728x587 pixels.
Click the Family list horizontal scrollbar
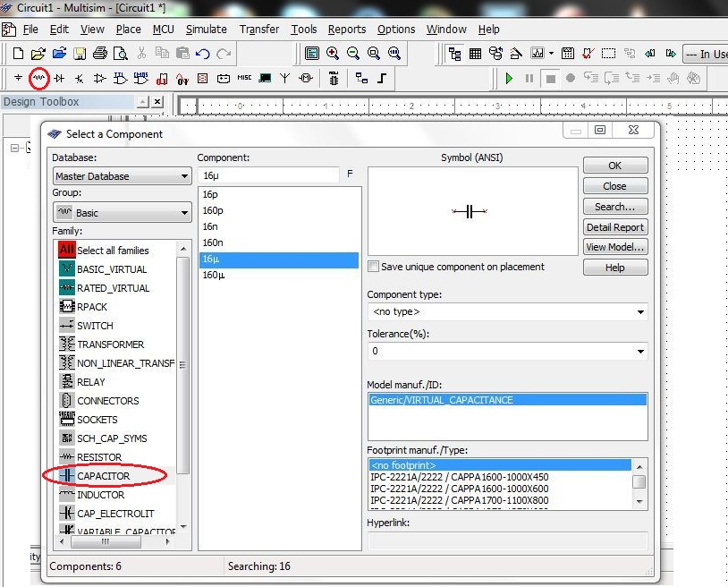tap(106, 541)
